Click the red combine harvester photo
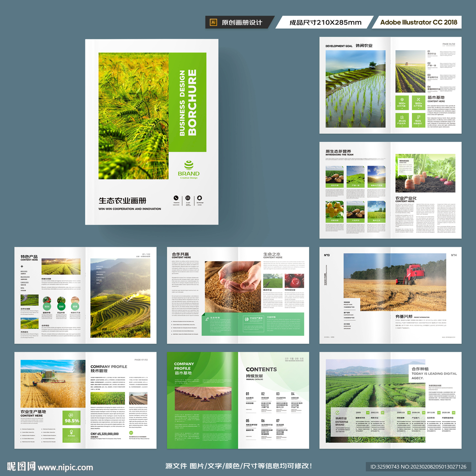The width and height of the screenshot is (476, 476). tap(395, 282)
